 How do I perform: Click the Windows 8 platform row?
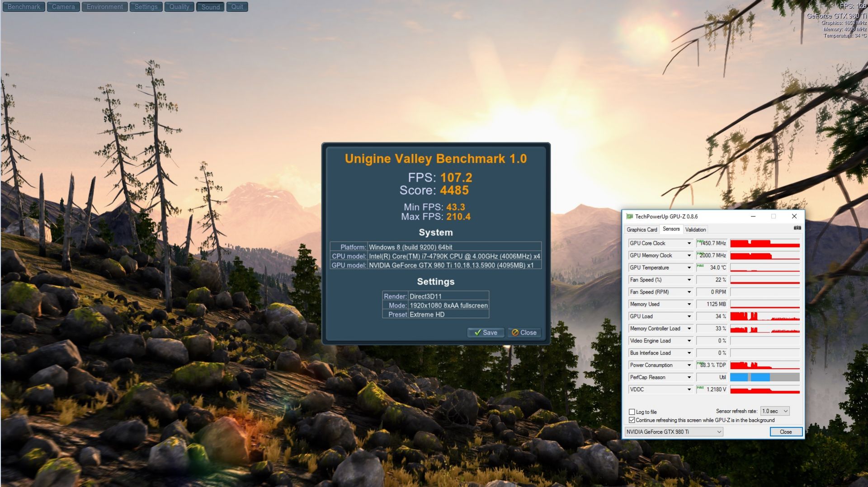(x=435, y=247)
